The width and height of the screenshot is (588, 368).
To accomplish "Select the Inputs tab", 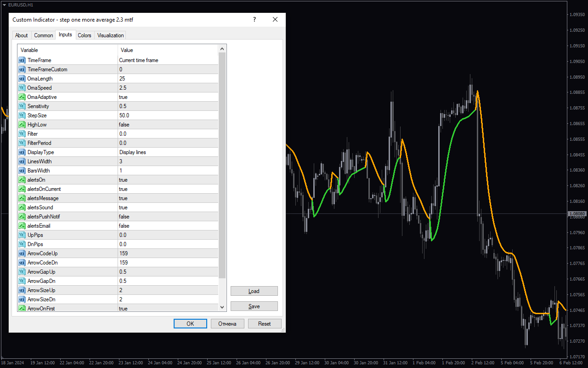I will [x=65, y=35].
